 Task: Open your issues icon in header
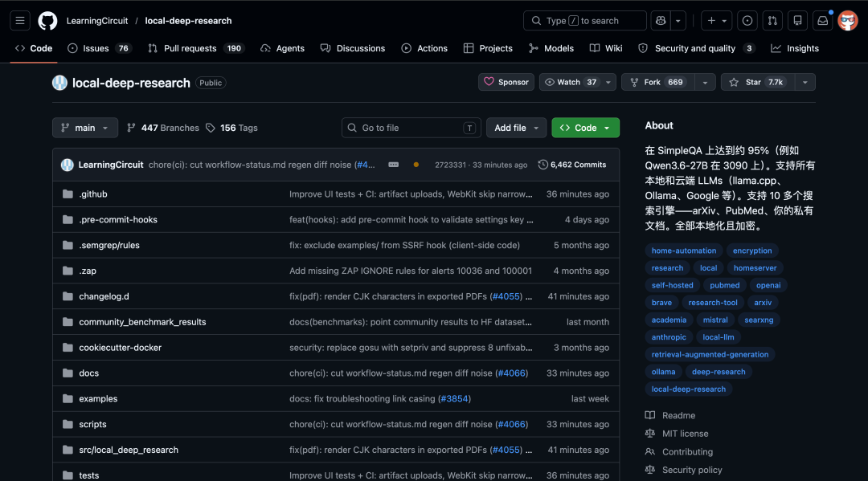click(747, 20)
